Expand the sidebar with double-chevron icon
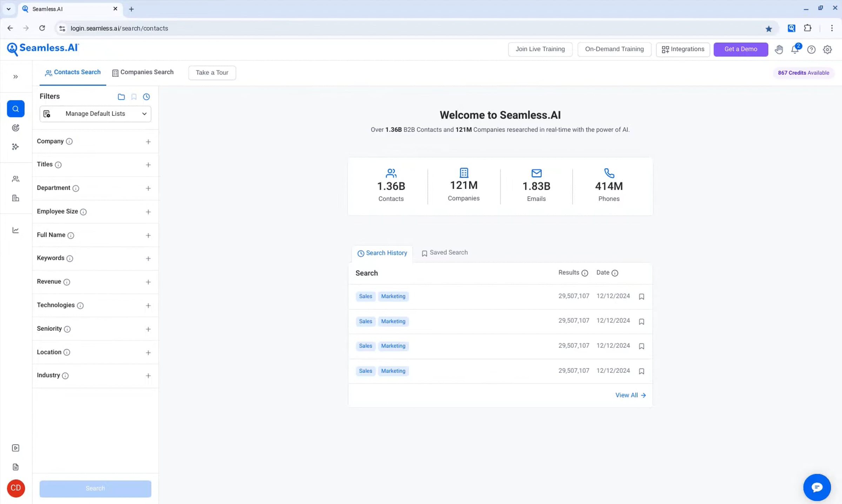842x504 pixels. [15, 76]
